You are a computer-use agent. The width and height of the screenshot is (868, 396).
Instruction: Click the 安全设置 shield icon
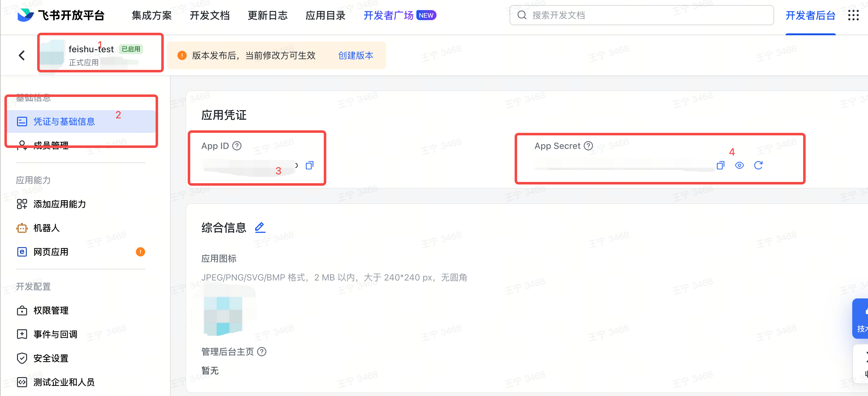22,358
